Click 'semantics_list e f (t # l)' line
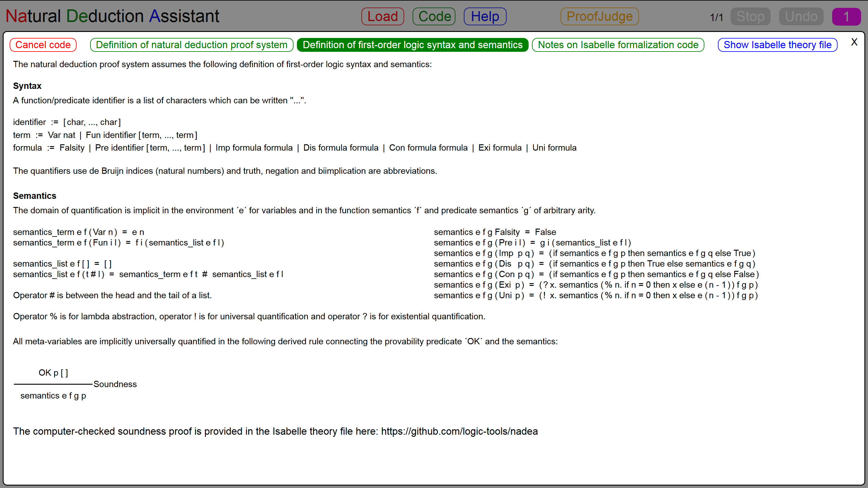Viewport: 868px width, 488px height. click(148, 274)
